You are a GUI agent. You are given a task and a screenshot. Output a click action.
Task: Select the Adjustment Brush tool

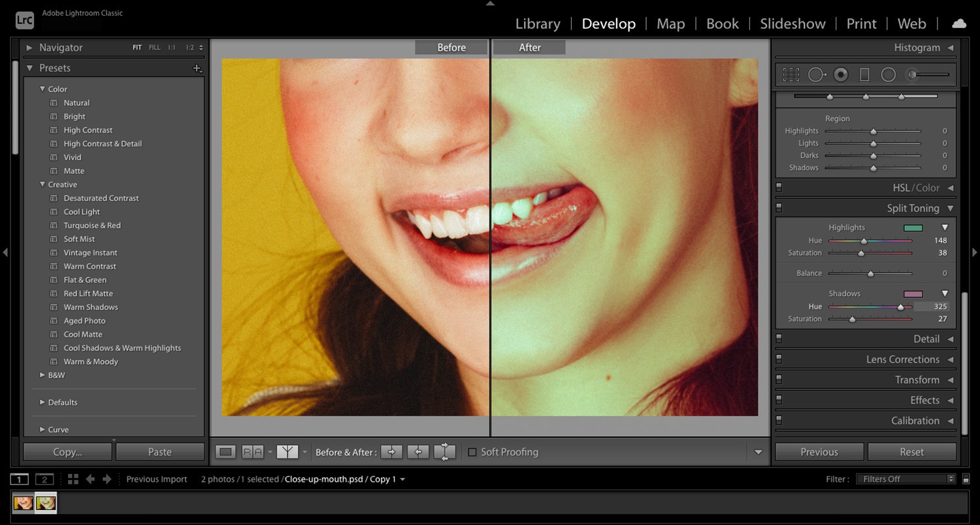click(913, 74)
